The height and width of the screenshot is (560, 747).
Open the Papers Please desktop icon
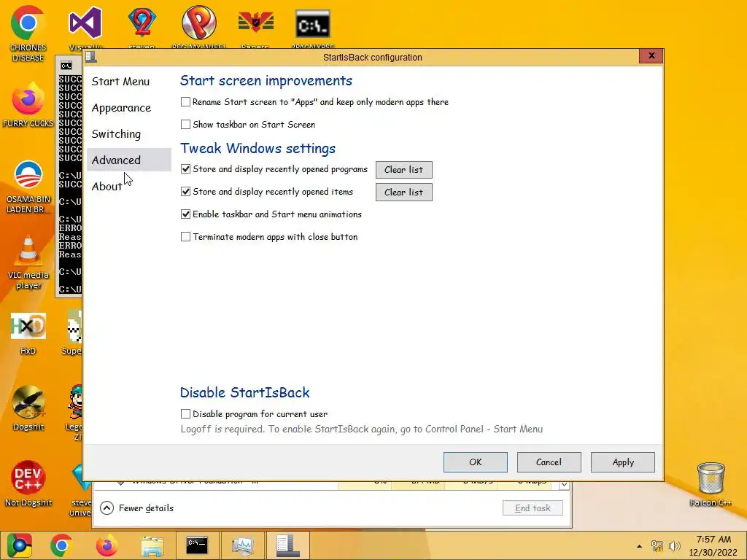point(256,23)
